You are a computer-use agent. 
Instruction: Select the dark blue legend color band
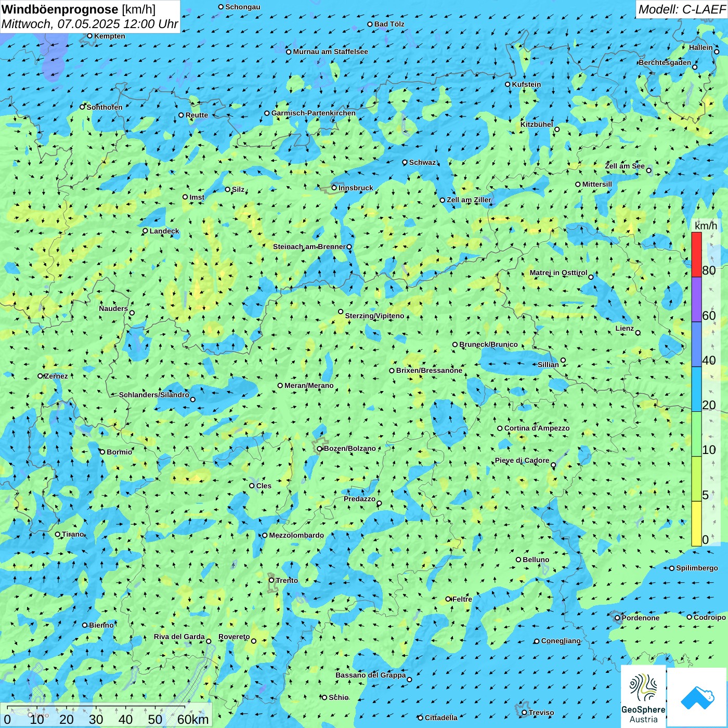(x=696, y=345)
